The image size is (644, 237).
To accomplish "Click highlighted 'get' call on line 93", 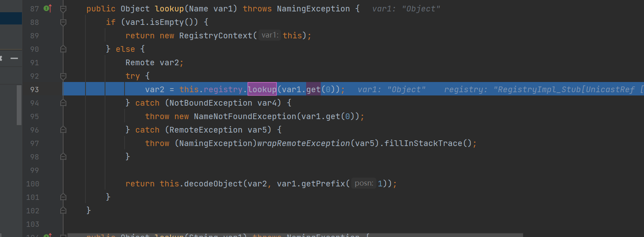I will (x=313, y=89).
